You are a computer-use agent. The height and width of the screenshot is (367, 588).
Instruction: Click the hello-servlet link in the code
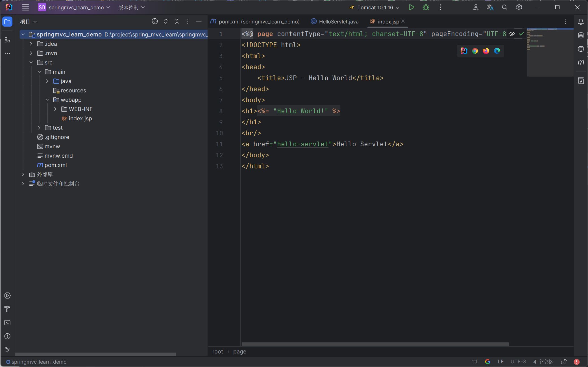pyautogui.click(x=302, y=144)
